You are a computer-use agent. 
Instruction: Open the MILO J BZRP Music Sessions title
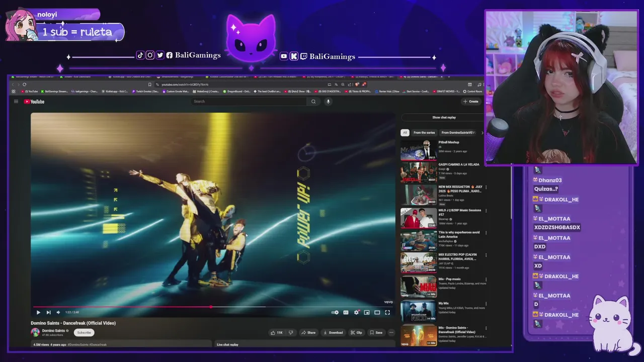point(460,212)
